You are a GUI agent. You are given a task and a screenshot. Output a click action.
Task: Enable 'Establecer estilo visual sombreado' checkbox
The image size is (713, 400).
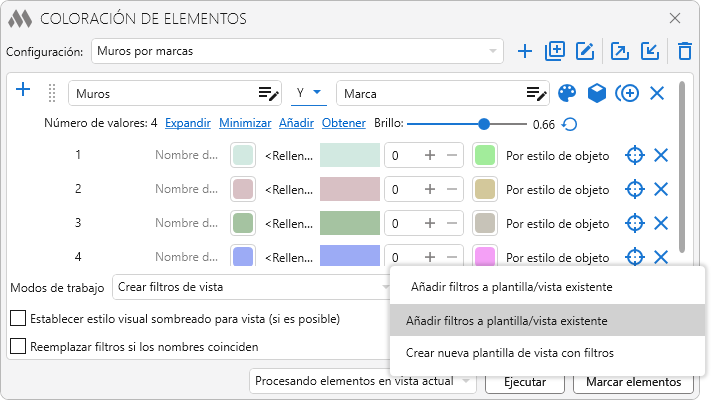tap(18, 319)
